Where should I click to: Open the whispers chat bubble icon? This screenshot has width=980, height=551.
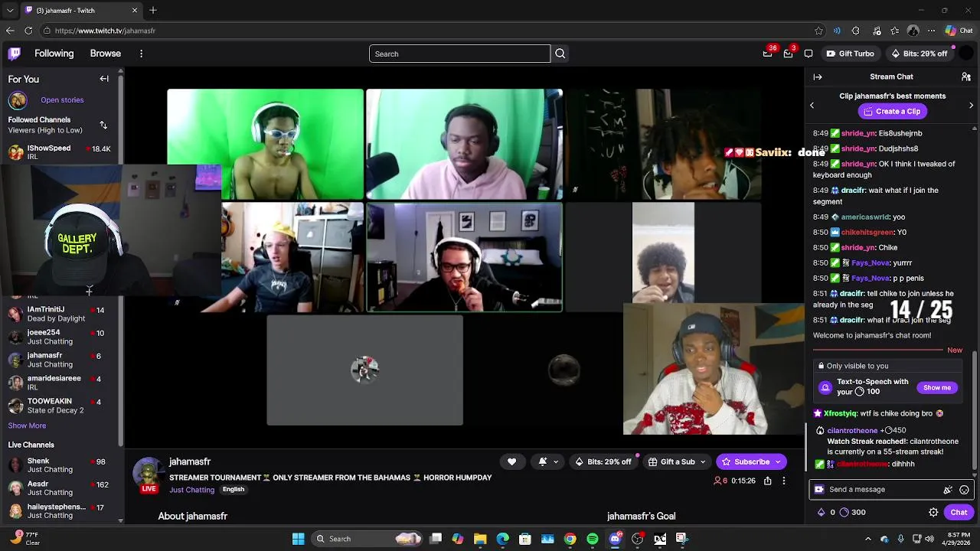tap(808, 54)
